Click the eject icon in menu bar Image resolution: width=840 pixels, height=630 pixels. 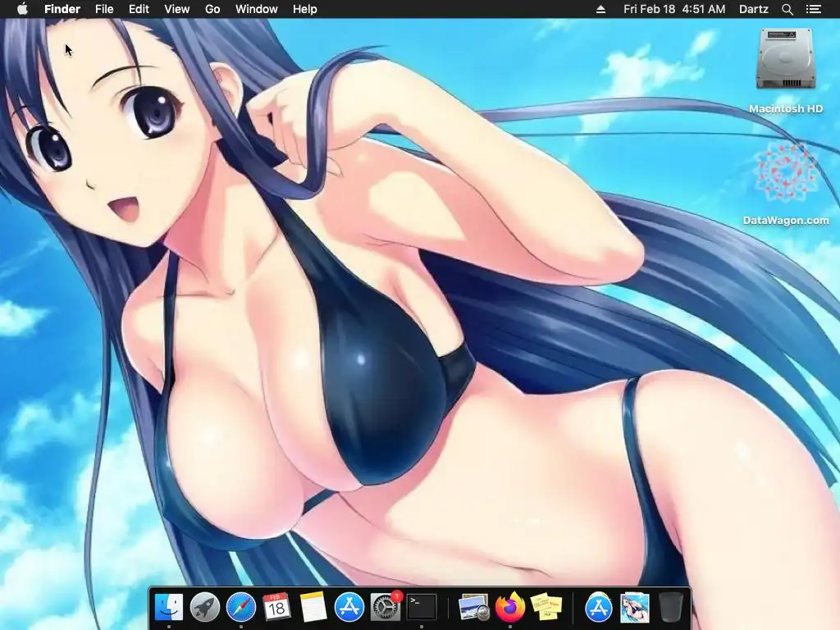click(x=601, y=9)
